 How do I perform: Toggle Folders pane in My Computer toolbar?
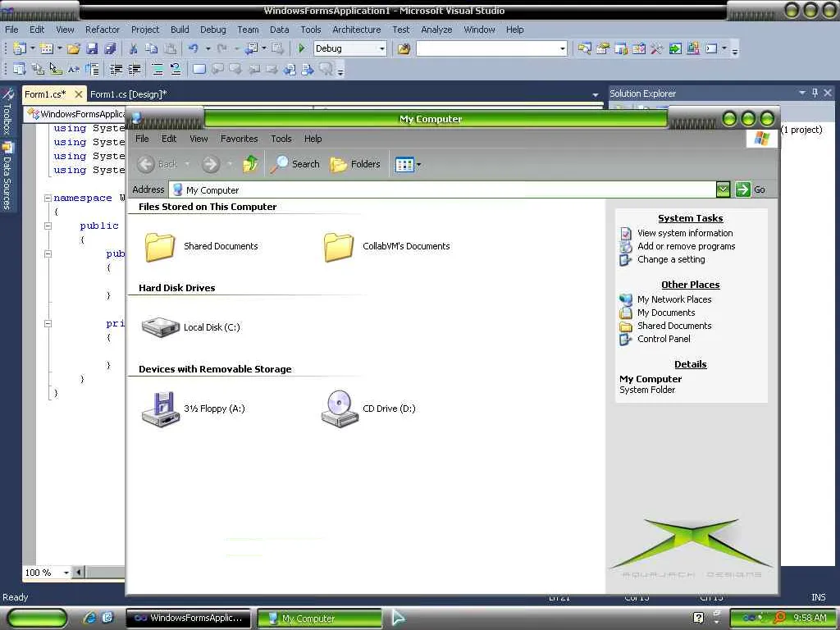click(355, 164)
